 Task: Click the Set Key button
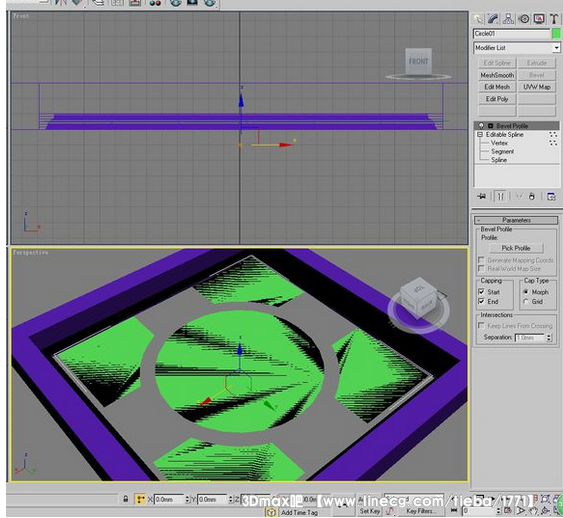[370, 511]
